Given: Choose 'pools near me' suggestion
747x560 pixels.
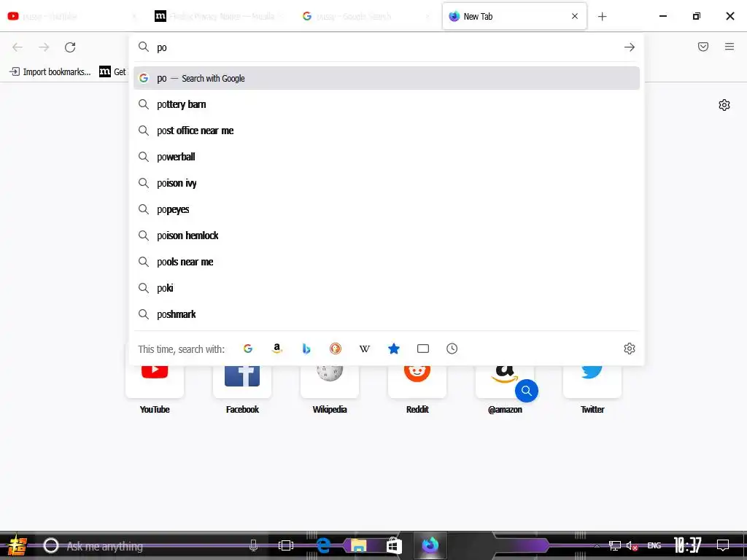Looking at the screenshot, I should point(387,262).
